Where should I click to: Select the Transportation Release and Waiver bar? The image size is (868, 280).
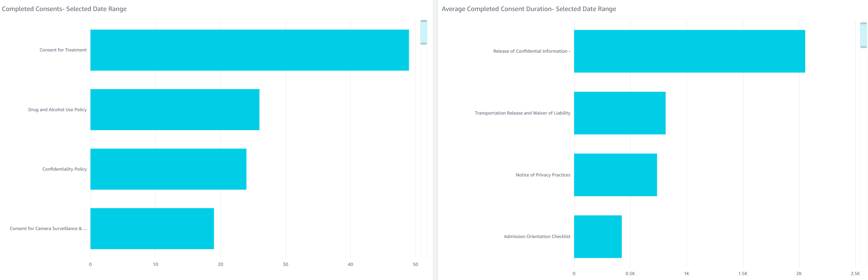click(x=619, y=113)
